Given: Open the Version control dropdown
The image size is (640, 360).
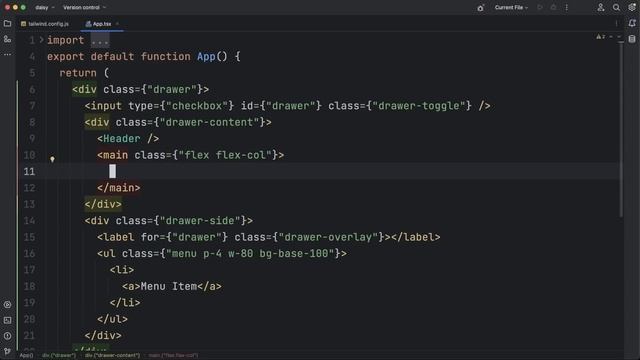Looking at the screenshot, I should (x=84, y=7).
